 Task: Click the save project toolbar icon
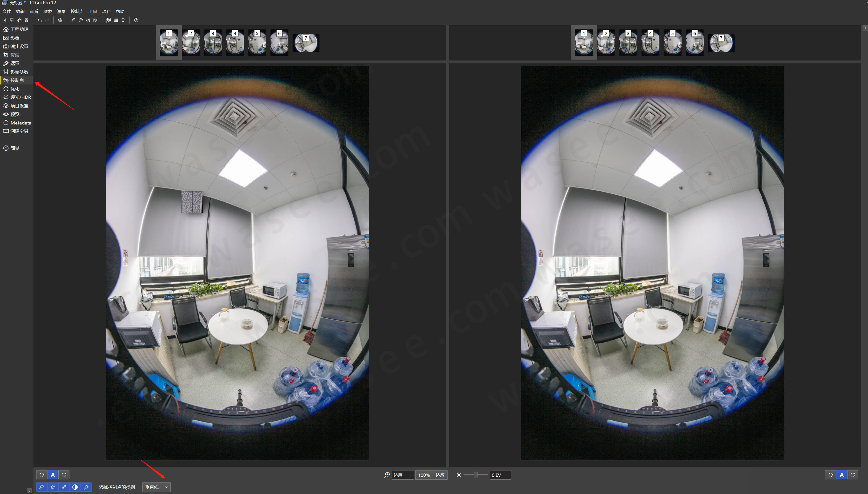[26, 20]
